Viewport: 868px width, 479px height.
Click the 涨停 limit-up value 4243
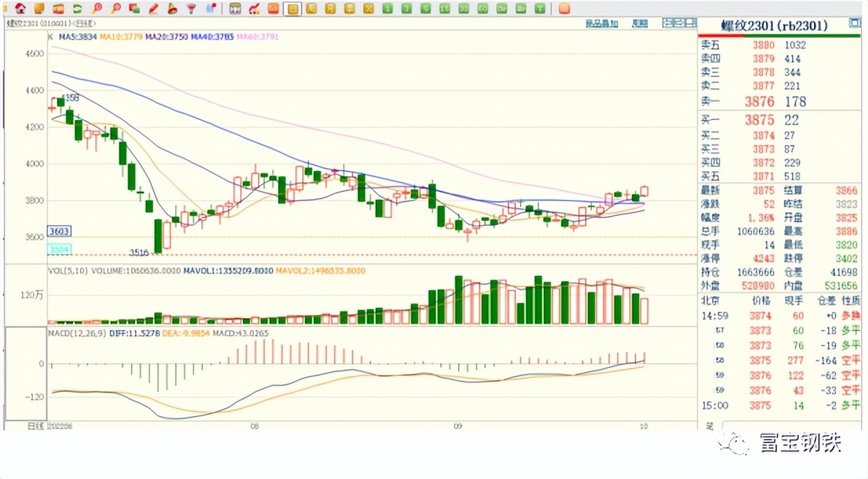[762, 258]
